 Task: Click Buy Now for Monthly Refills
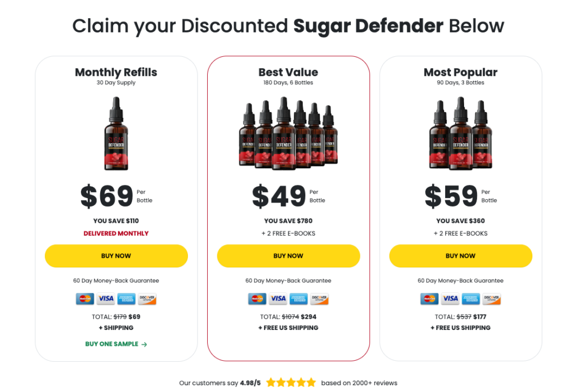coord(116,256)
